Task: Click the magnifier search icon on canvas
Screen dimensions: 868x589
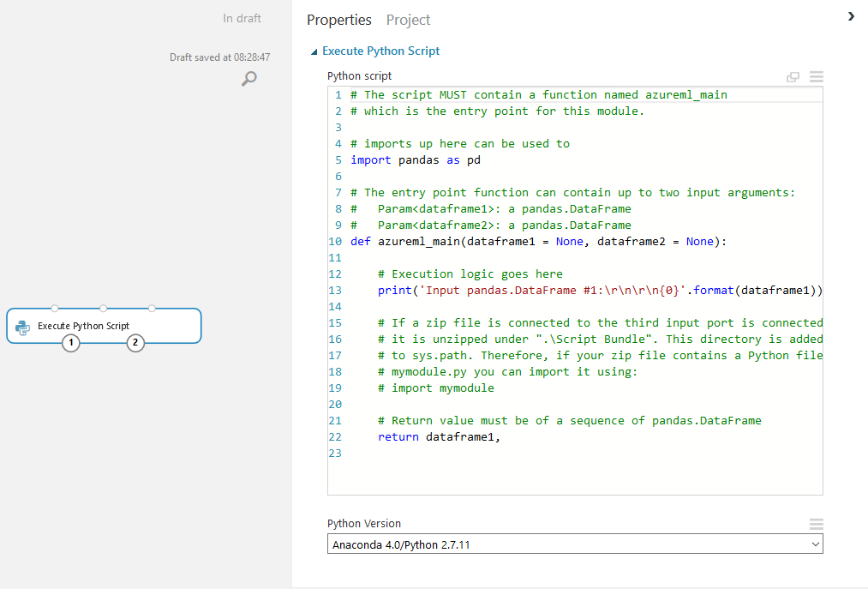Action: click(x=249, y=78)
